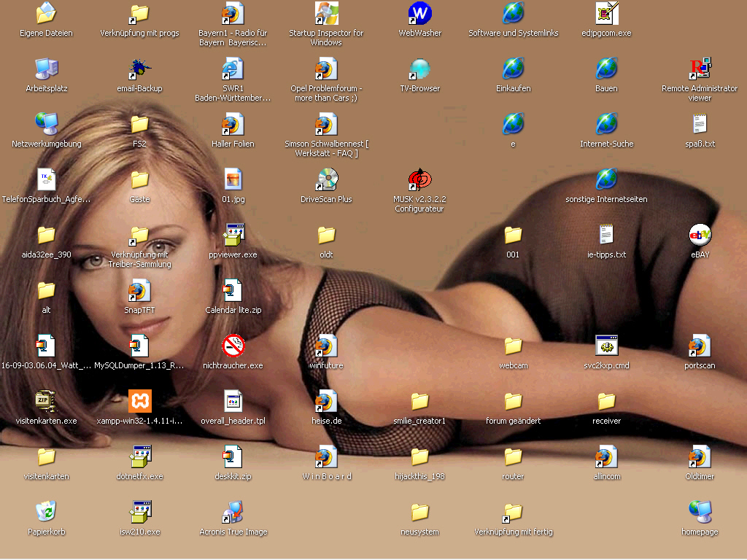The height and width of the screenshot is (560, 747).
Task: Click the svc2kxp.cmd script file
Action: (606, 347)
